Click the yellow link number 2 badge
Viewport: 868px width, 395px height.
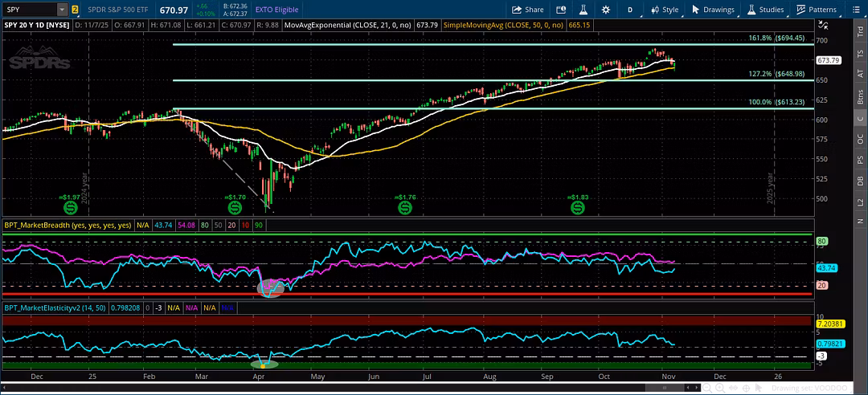coord(75,10)
